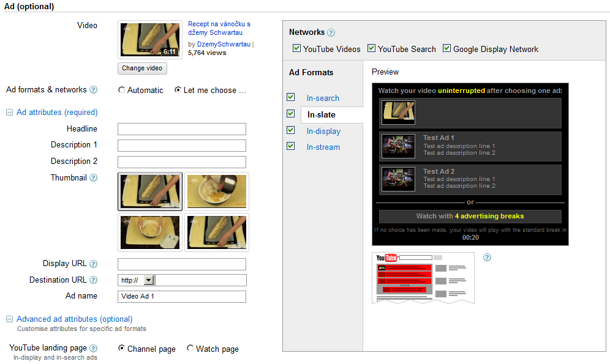Toggle the Google Display Network checkbox
This screenshot has height=364, width=610.
pos(446,49)
